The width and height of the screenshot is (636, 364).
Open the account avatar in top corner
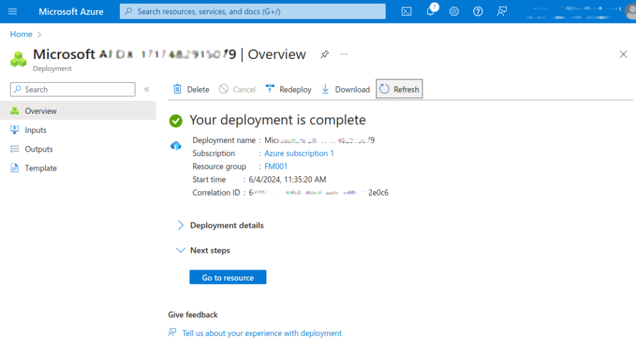(x=630, y=11)
